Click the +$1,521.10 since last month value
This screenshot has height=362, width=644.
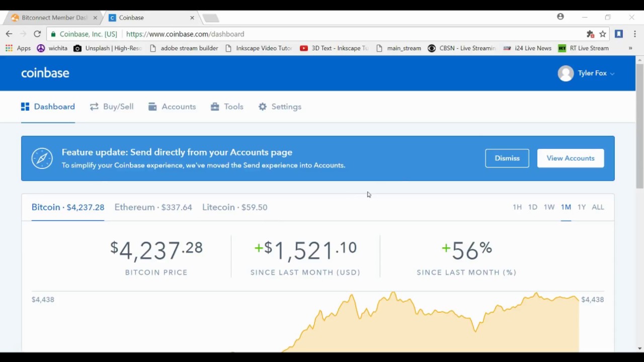[x=305, y=250]
